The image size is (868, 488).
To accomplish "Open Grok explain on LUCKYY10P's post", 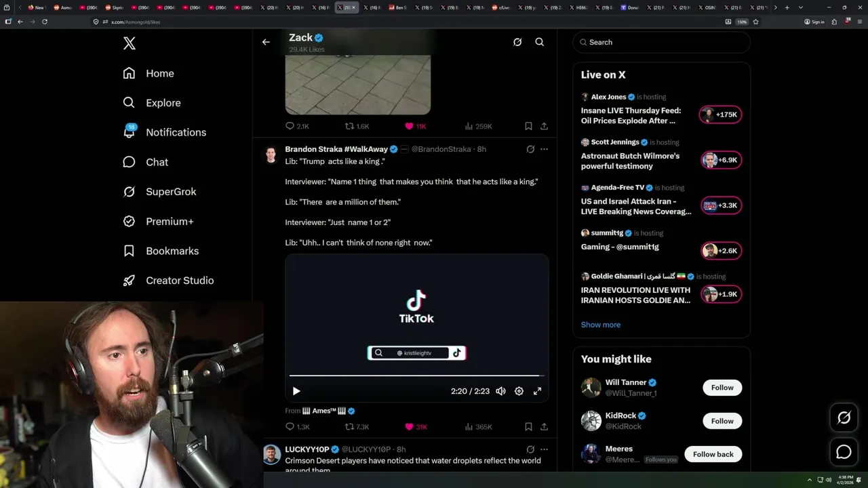I will (530, 449).
